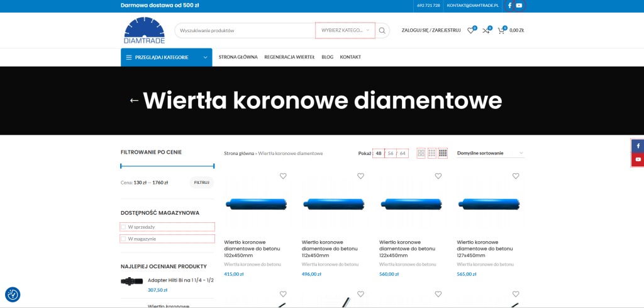Expand Przeglądaj kategorie chevron
The image size is (644, 308).
coord(206,57)
